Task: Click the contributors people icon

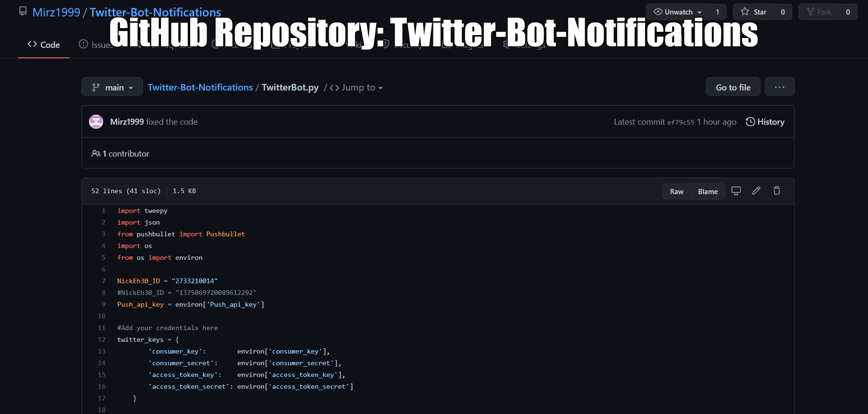Action: point(96,154)
